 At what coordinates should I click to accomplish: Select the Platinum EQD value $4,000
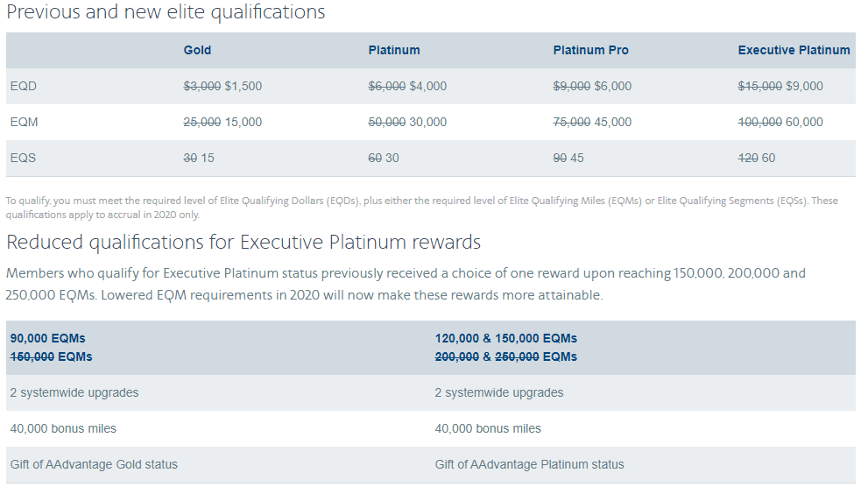pos(428,86)
